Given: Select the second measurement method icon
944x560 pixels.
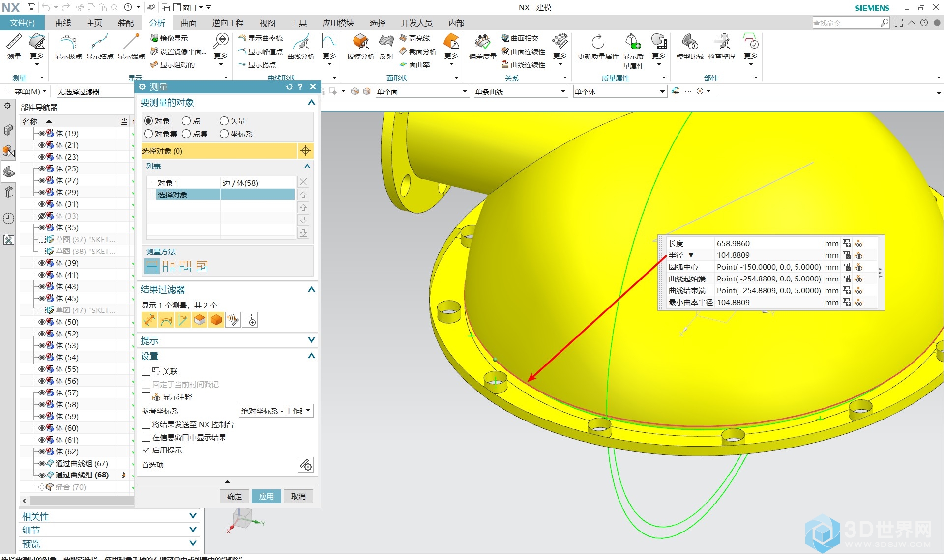Looking at the screenshot, I should (169, 266).
